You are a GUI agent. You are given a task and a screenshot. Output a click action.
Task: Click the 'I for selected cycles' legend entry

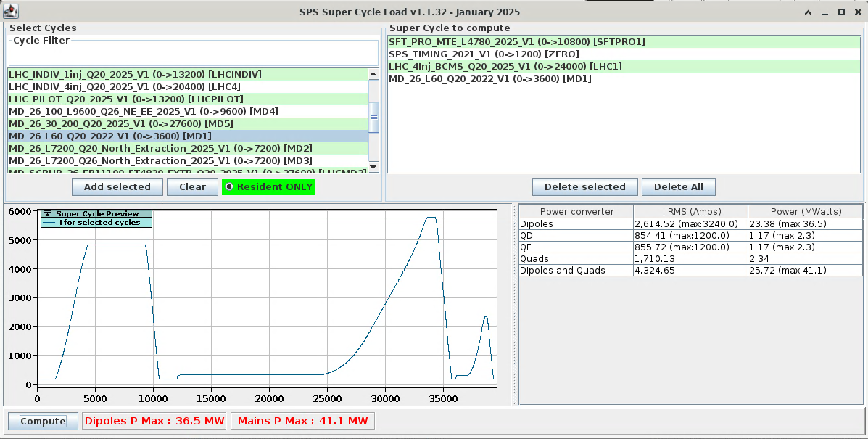click(99, 223)
